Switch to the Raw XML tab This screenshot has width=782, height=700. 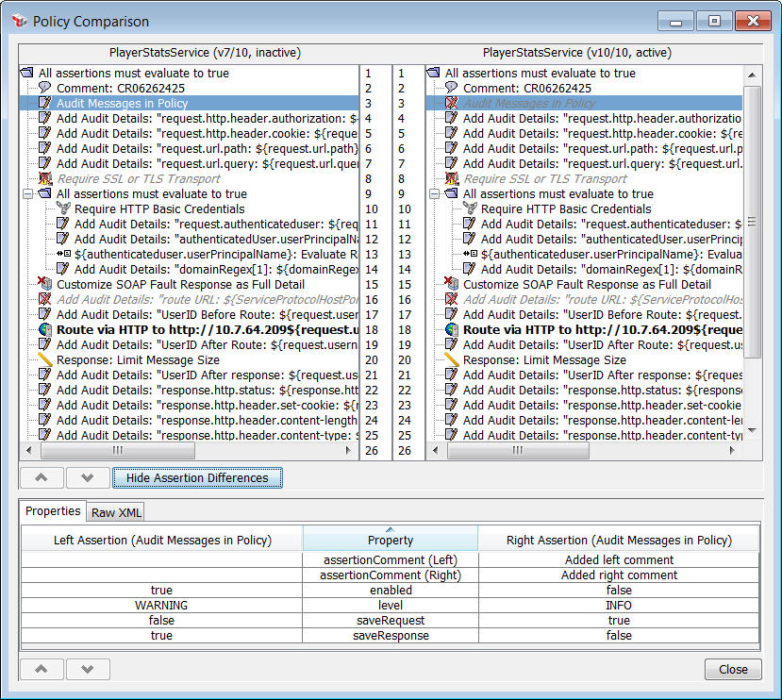point(116,512)
